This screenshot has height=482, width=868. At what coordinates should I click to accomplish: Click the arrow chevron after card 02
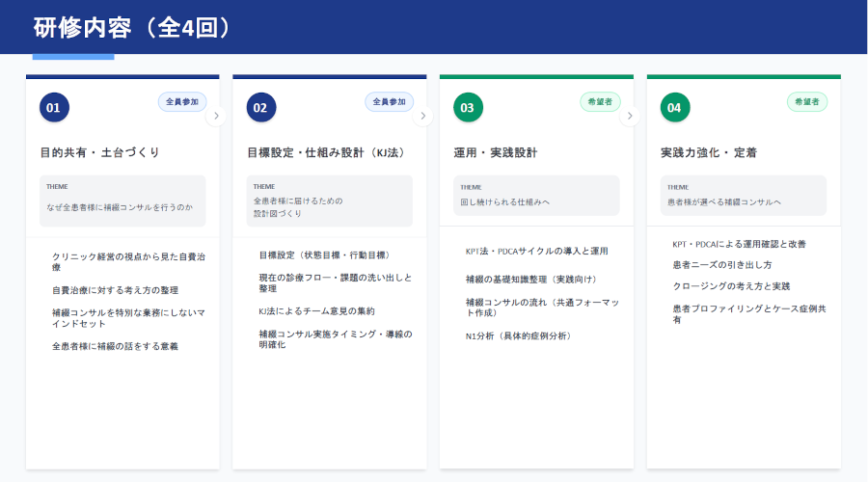(x=423, y=116)
